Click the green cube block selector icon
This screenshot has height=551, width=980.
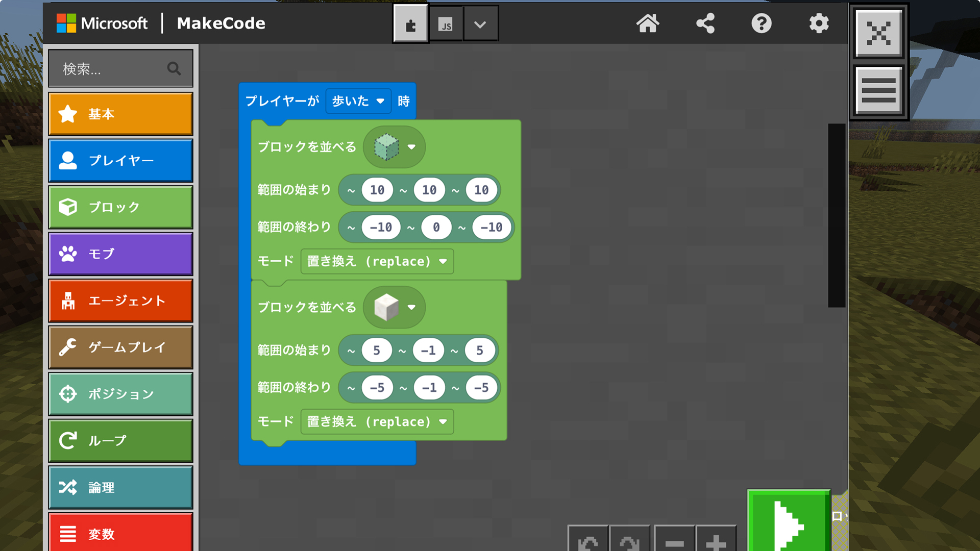386,147
